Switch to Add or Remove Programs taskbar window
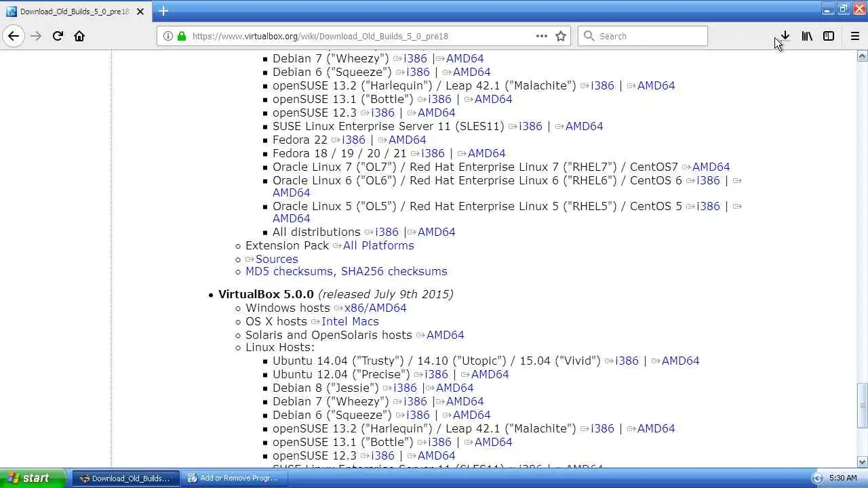 tap(235, 478)
